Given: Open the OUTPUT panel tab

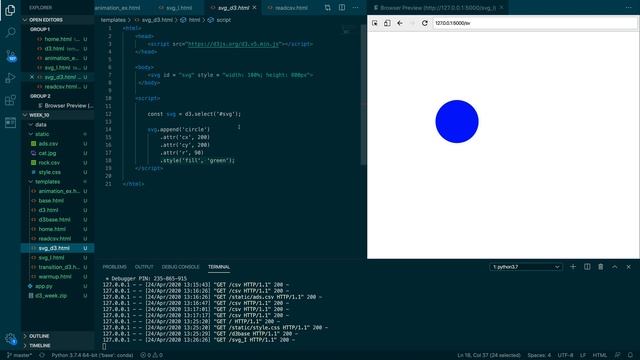Looking at the screenshot, I should [x=144, y=267].
